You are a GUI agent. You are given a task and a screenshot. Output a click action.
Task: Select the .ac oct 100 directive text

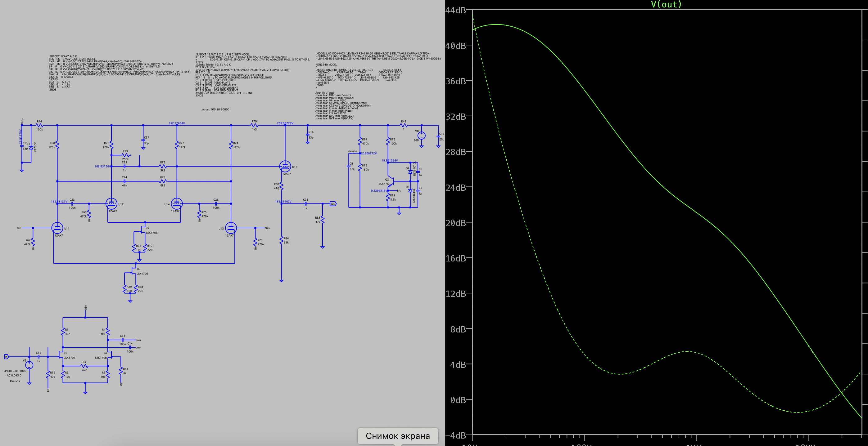coord(215,109)
